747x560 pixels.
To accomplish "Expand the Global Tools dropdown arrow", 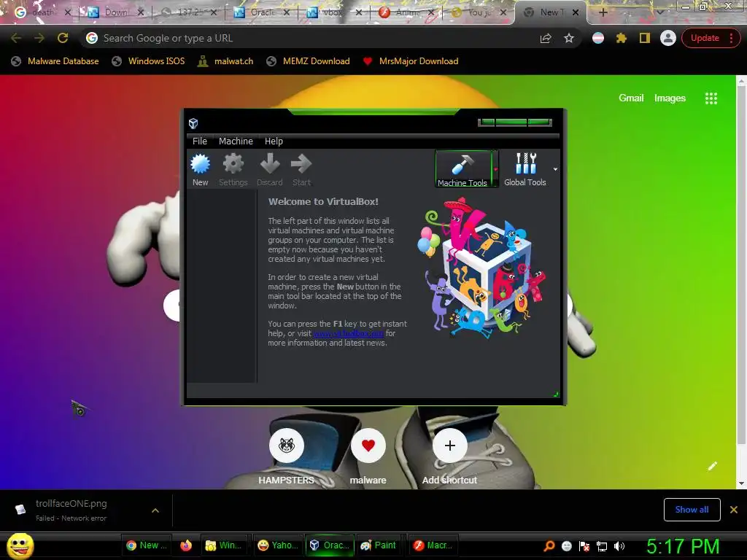I will [x=555, y=169].
